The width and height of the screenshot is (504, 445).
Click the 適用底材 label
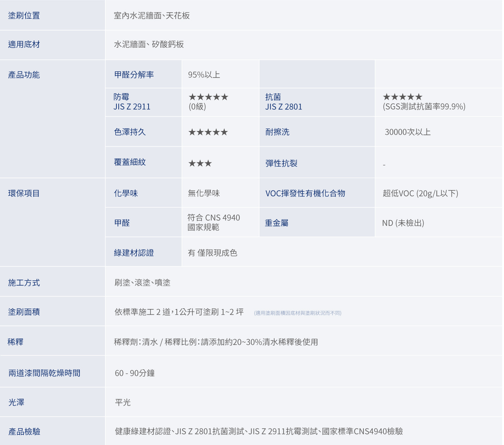click(x=24, y=45)
